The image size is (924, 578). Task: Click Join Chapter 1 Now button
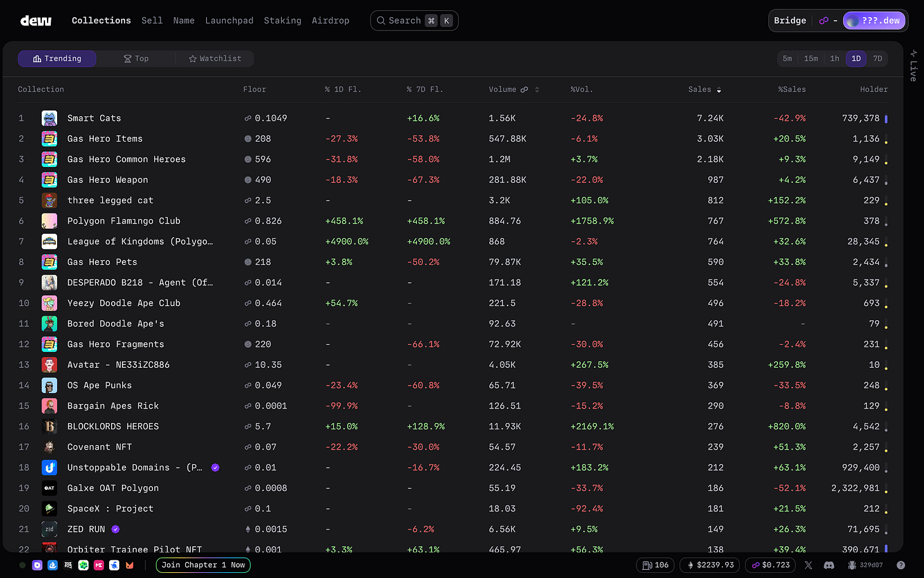click(x=203, y=565)
